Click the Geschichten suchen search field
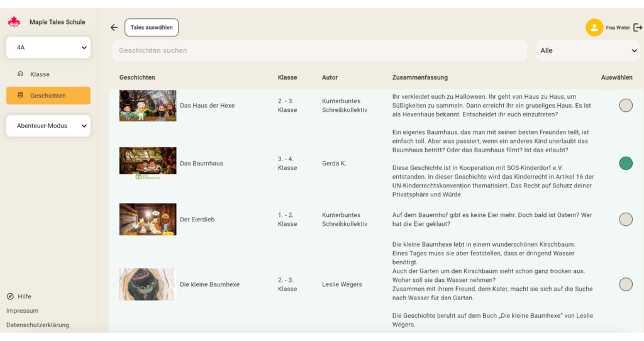The height and width of the screenshot is (341, 644). pyautogui.click(x=319, y=50)
